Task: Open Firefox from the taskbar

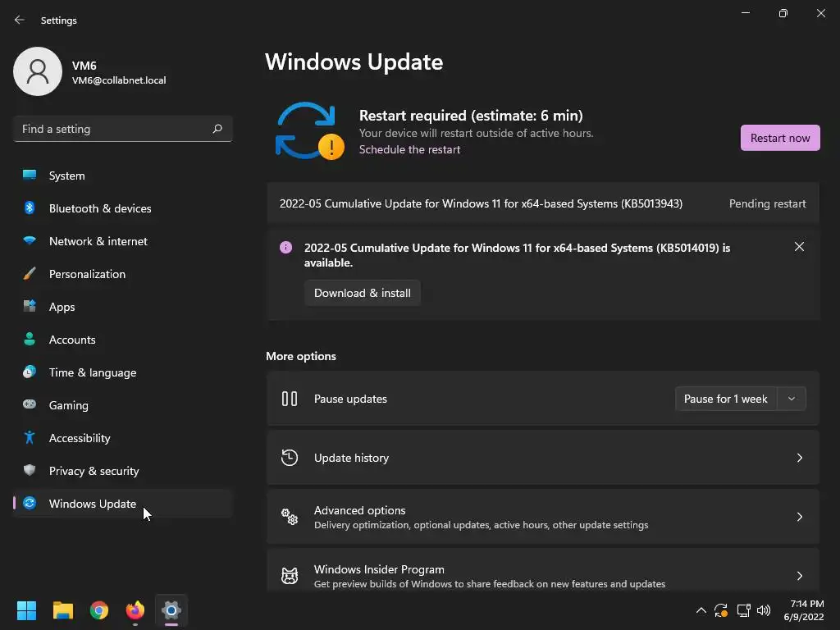Action: [135, 610]
